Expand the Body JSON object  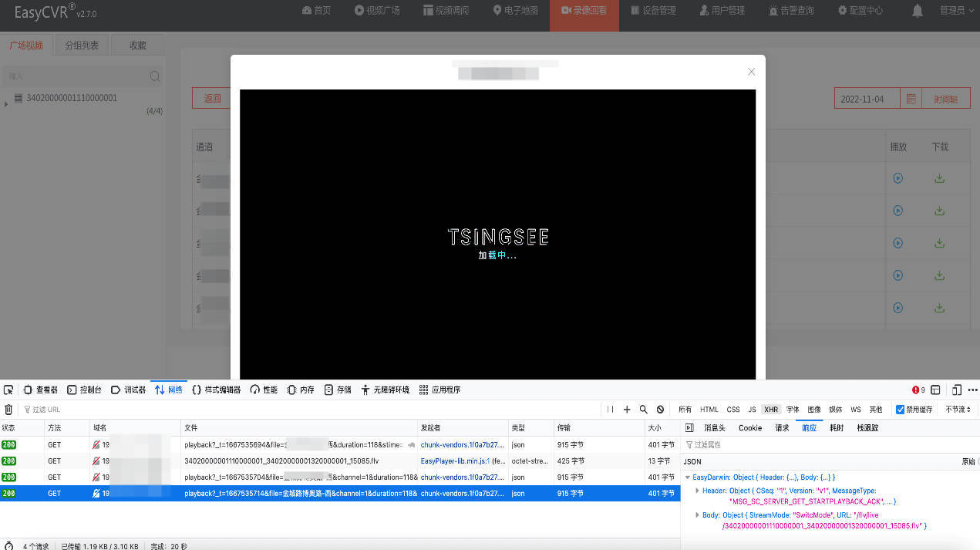pyautogui.click(x=698, y=515)
